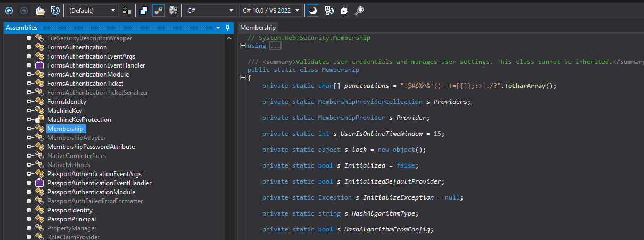Switch to the Membership tab
This screenshot has width=644, height=240.
pyautogui.click(x=258, y=27)
